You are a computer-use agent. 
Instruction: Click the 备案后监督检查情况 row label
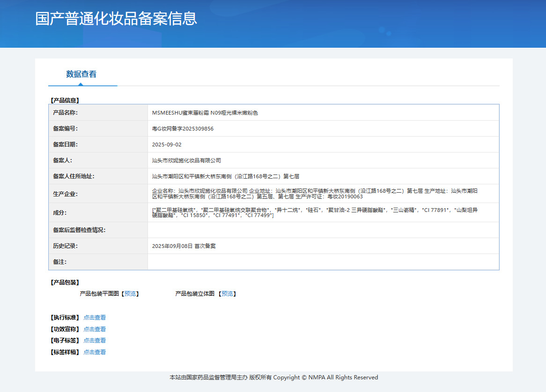79,230
